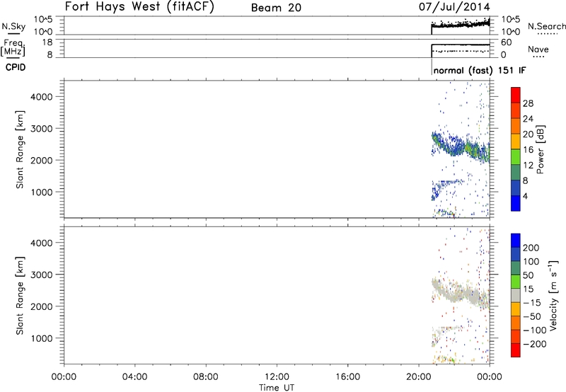Click the '1000' tick on the velocity panel
This screenshot has width=566, height=392.
coord(41,338)
